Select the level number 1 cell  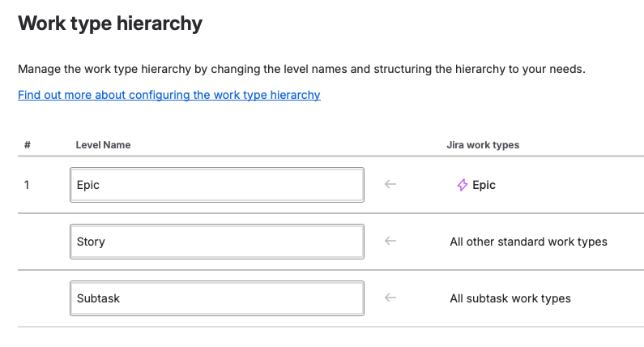click(x=27, y=185)
